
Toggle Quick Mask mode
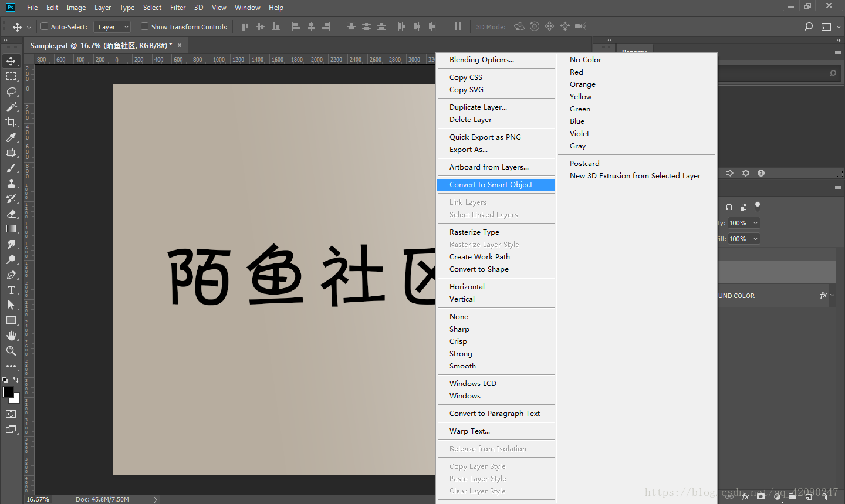pos(11,414)
